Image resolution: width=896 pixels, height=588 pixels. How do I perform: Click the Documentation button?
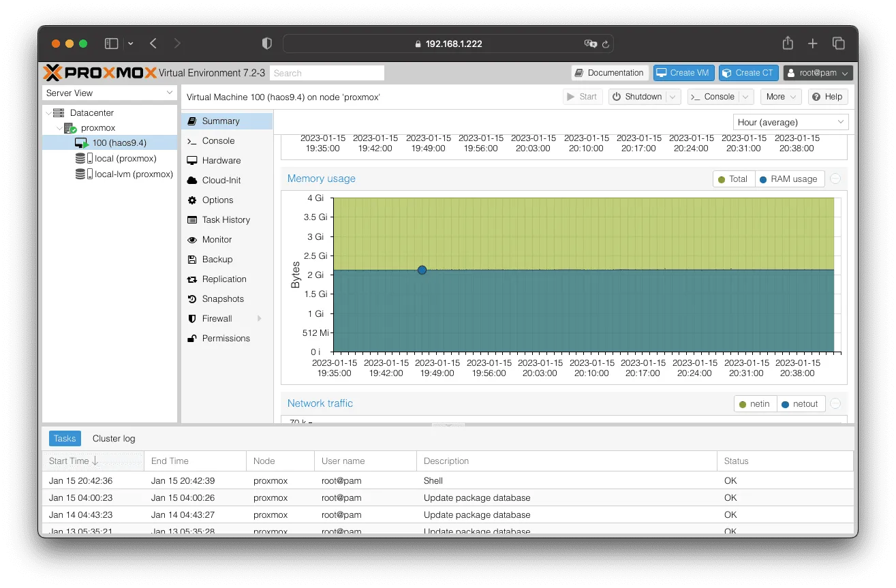(x=609, y=73)
